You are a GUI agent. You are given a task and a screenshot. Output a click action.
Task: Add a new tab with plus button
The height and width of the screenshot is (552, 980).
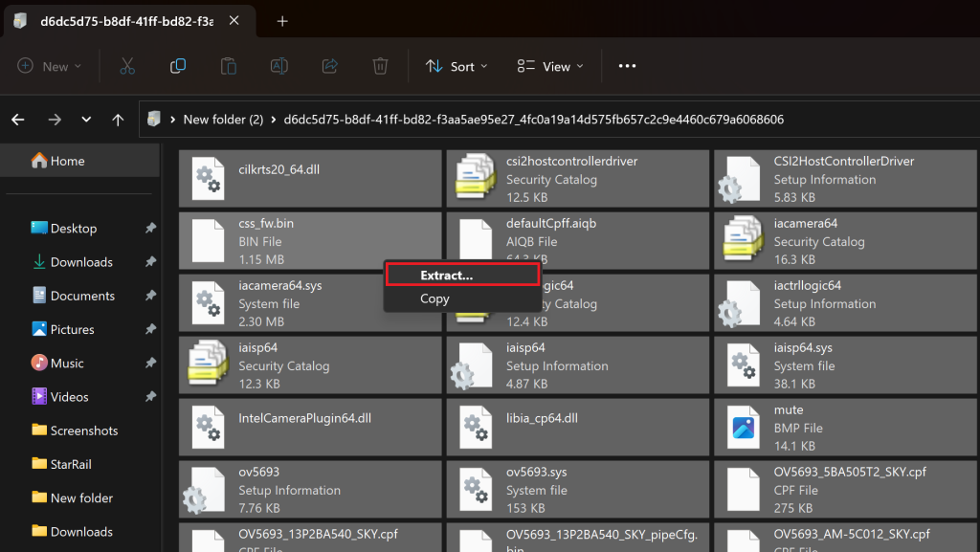[282, 21]
